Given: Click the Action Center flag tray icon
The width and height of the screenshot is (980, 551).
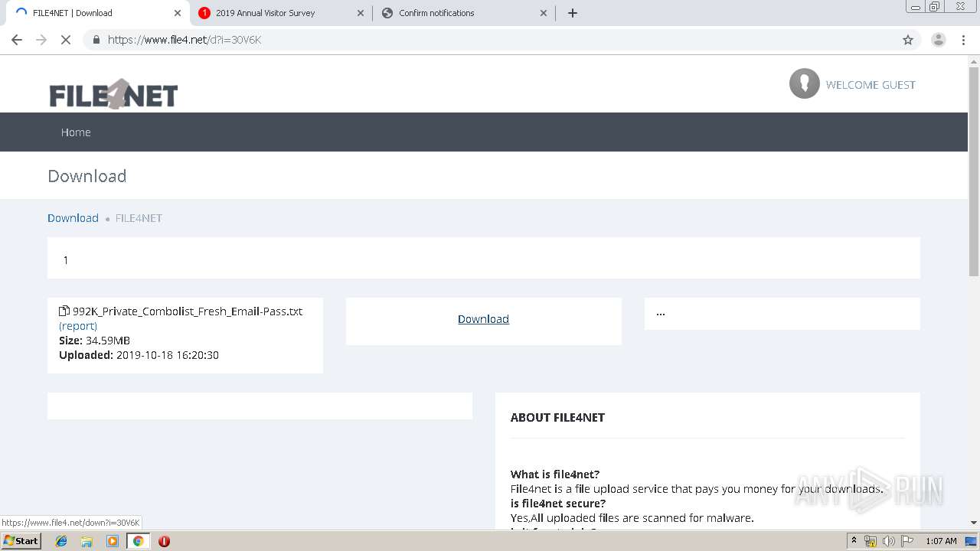Looking at the screenshot, I should point(907,541).
